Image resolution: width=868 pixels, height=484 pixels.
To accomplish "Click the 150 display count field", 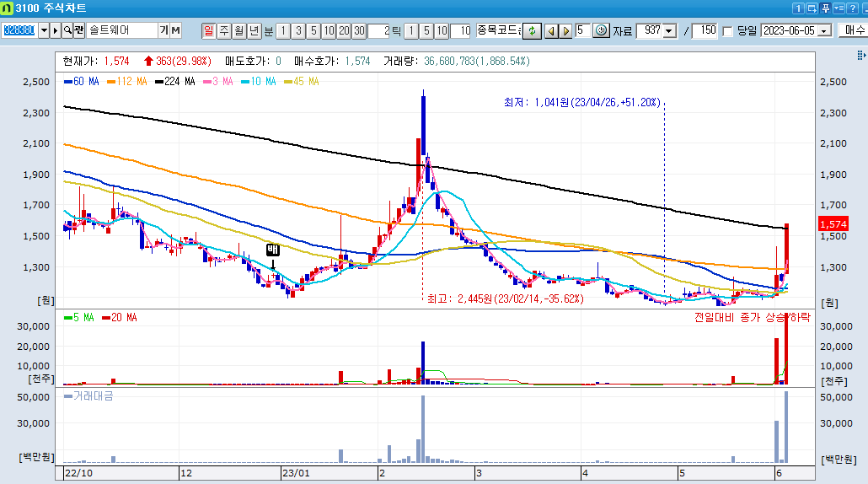I will pos(705,30).
